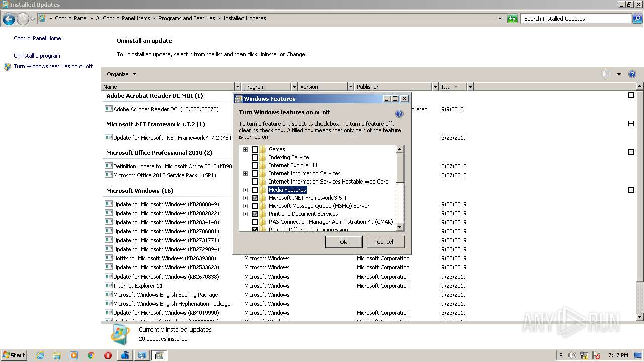Click the green refresh button beside address bar

pos(512,19)
